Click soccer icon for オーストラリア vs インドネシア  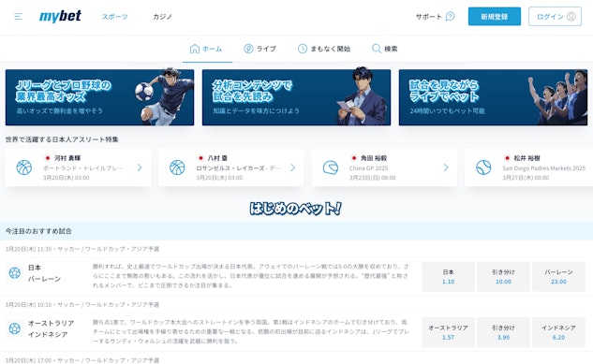point(15,328)
